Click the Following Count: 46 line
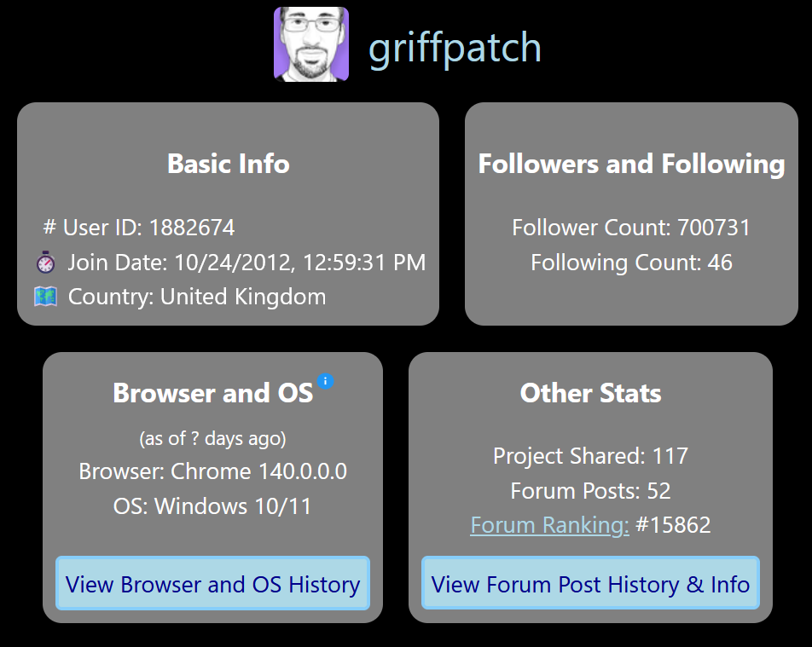812x647 pixels. click(631, 263)
